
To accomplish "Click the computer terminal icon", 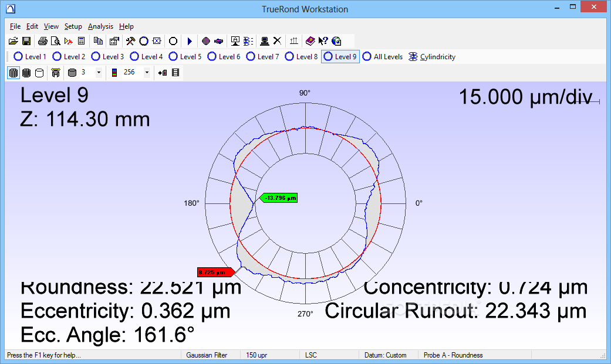I will (x=265, y=41).
